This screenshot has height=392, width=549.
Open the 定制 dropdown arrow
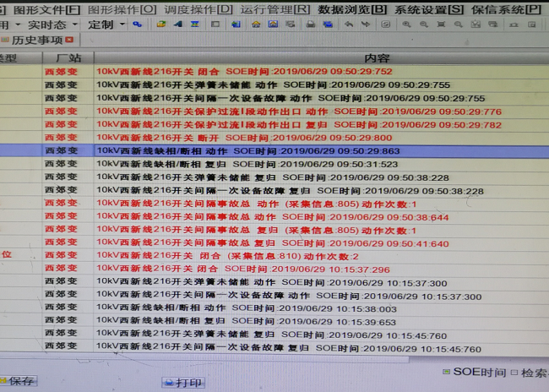(x=122, y=24)
